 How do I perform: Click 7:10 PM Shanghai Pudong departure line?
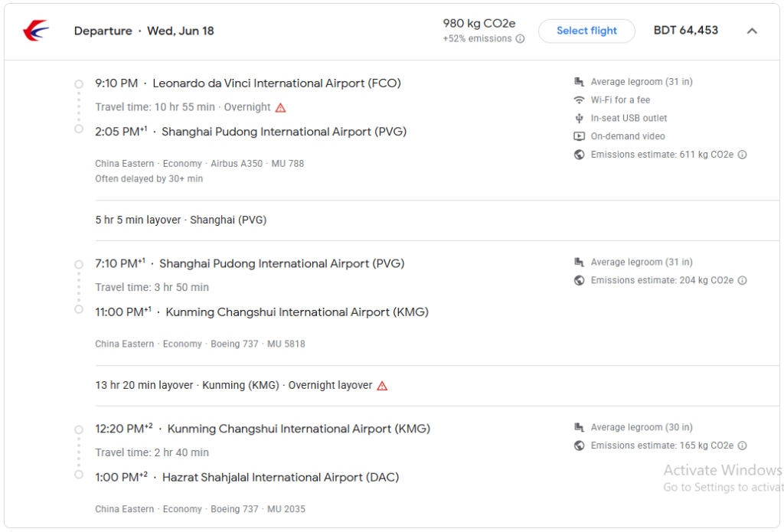tap(250, 264)
